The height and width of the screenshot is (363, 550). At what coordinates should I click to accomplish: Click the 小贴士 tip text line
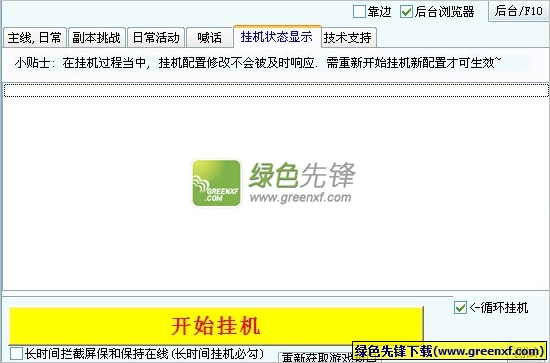click(x=258, y=63)
